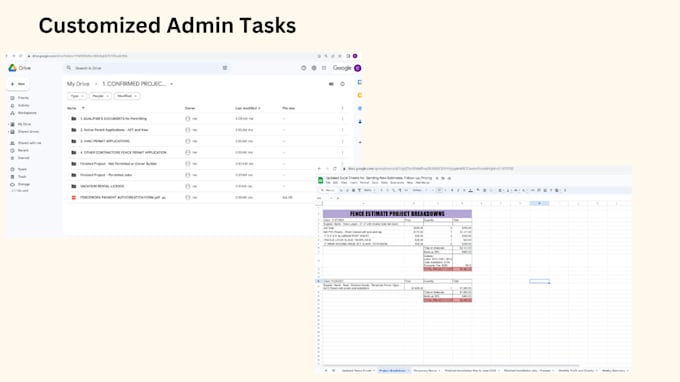Open OTHER CONTRACTORS FENCE PERMIT APPLICATION folder
This screenshot has width=680, height=382.
(123, 152)
